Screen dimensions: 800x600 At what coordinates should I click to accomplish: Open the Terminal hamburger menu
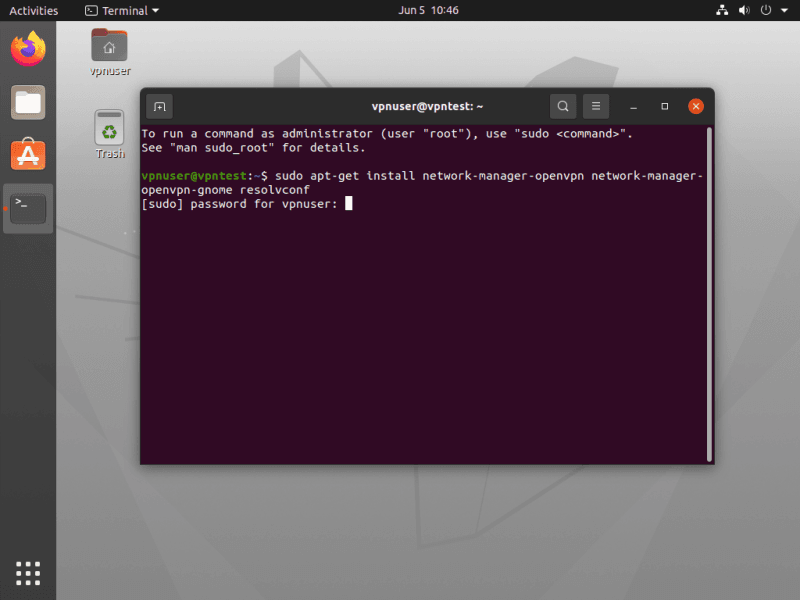coord(595,106)
